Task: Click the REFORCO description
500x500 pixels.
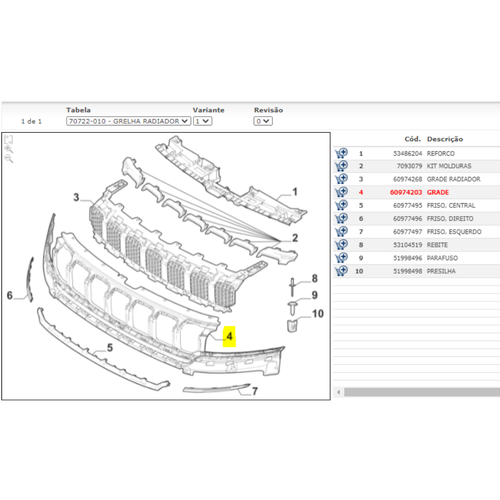Action: (441, 153)
